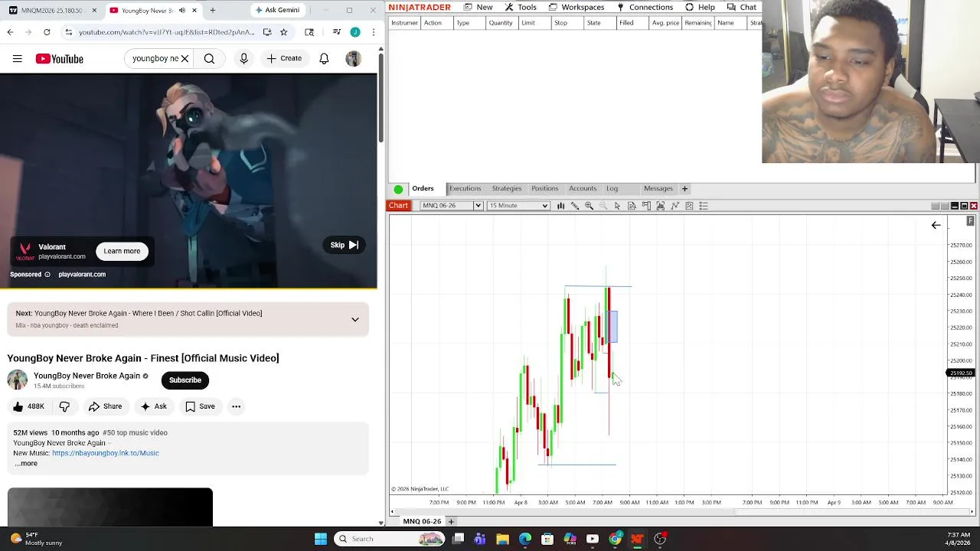Screen dimensions: 980x551
Task: Open more actions ellipsis under the video
Action: coord(236,406)
